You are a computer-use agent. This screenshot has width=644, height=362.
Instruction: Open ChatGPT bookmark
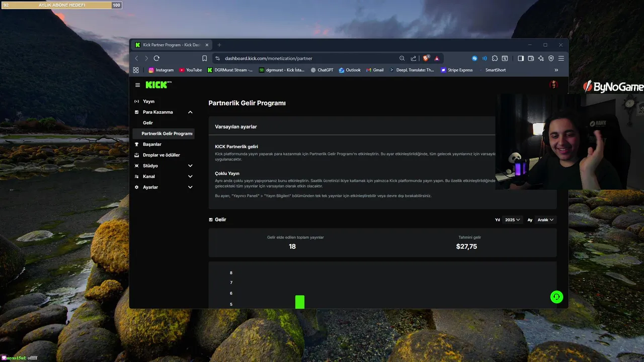pyautogui.click(x=322, y=70)
